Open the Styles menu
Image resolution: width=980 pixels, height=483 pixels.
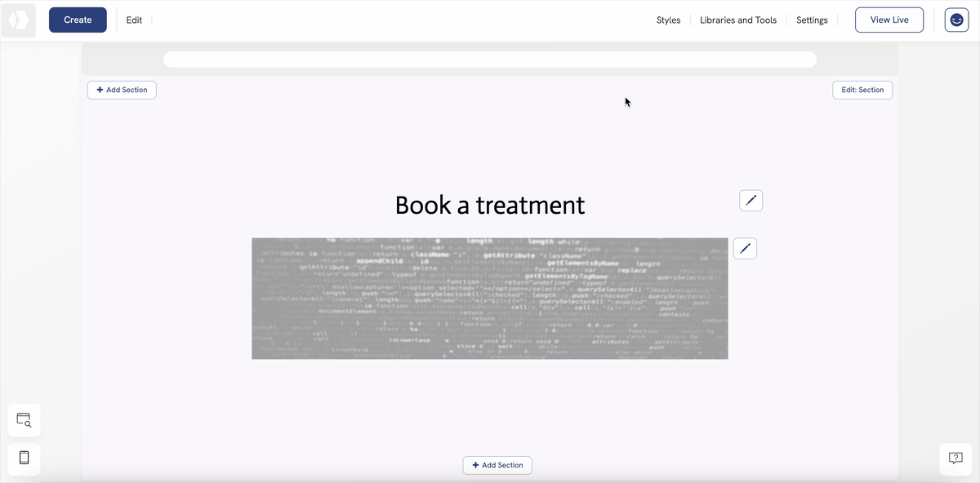tap(668, 20)
